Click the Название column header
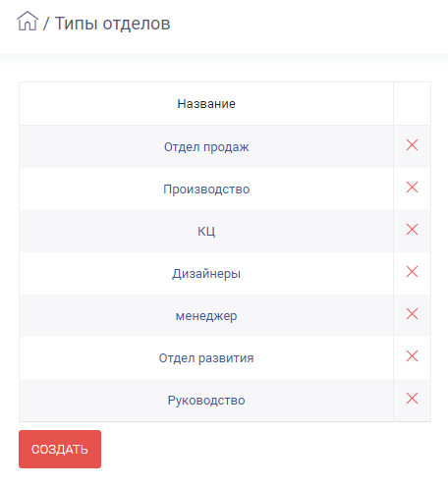The width and height of the screenshot is (448, 487). tap(206, 104)
